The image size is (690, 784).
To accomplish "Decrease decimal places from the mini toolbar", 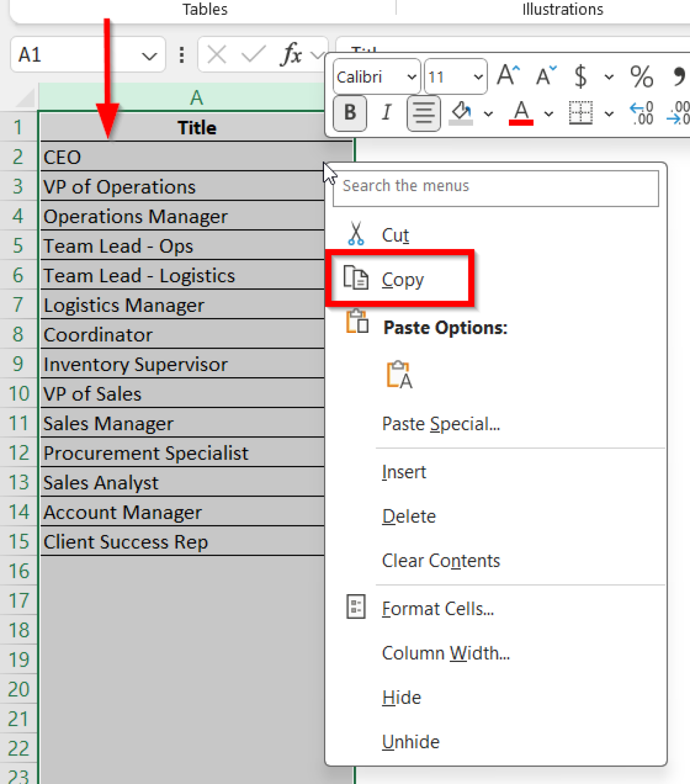I will [x=640, y=113].
